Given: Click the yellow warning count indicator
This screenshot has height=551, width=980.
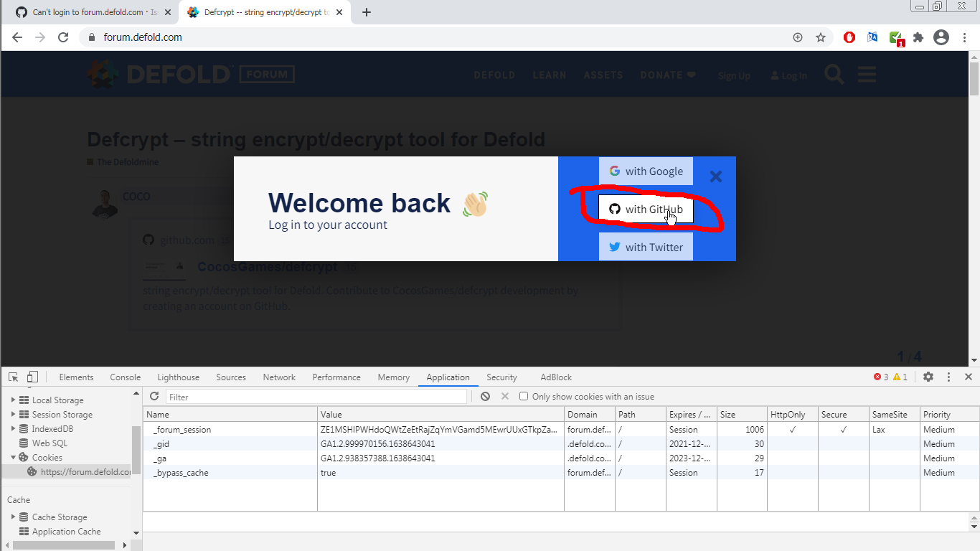Looking at the screenshot, I should click(x=900, y=377).
